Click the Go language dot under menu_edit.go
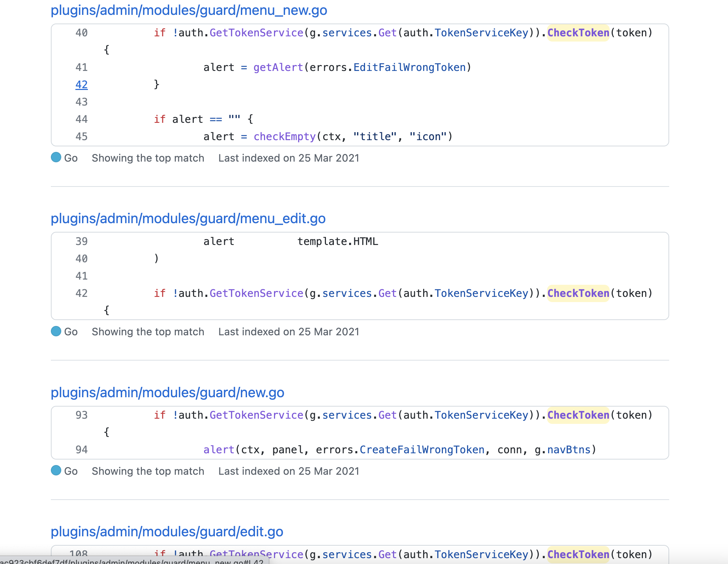This screenshot has height=564, width=728. [56, 331]
